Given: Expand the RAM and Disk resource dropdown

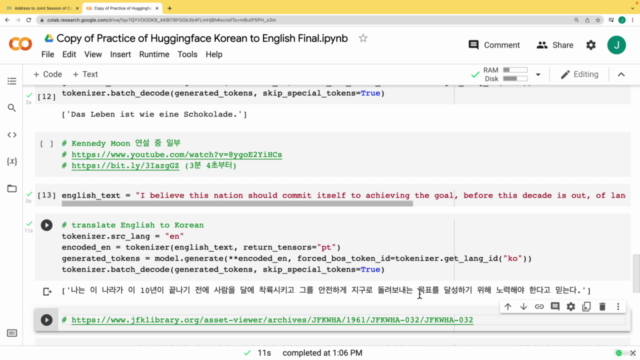Looking at the screenshot, I should (538, 75).
